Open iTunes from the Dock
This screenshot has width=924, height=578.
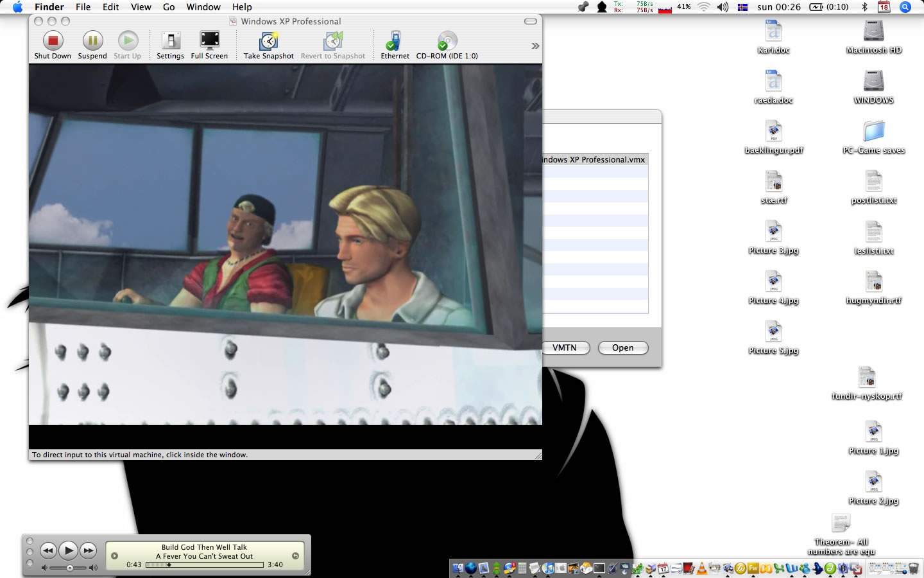[547, 568]
